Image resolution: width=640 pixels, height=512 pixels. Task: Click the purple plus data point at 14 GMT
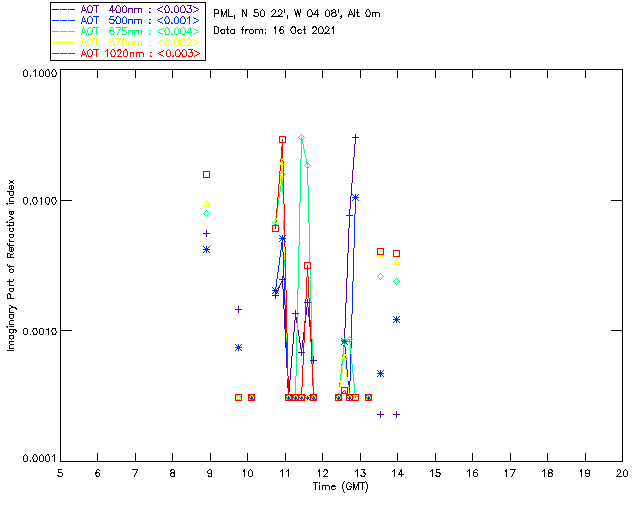pyautogui.click(x=396, y=414)
